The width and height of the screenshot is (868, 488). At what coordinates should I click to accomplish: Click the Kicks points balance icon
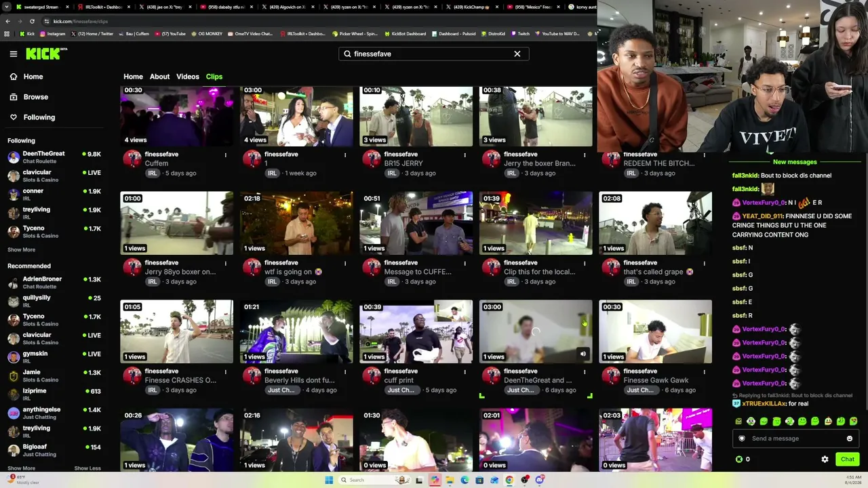(x=739, y=460)
